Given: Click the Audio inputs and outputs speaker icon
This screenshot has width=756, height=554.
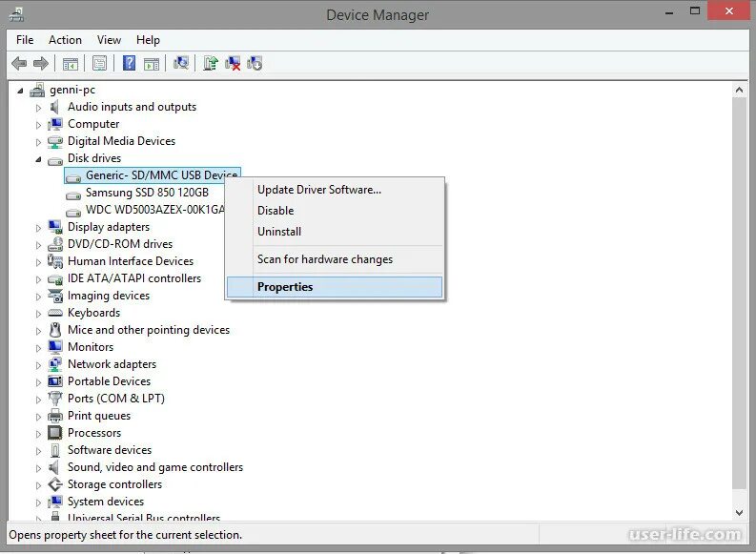Looking at the screenshot, I should click(x=54, y=107).
